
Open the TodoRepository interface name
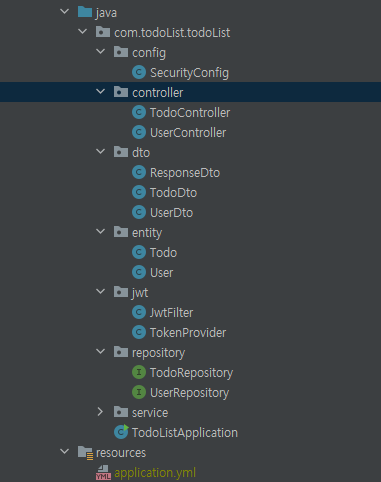pyautogui.click(x=191, y=373)
